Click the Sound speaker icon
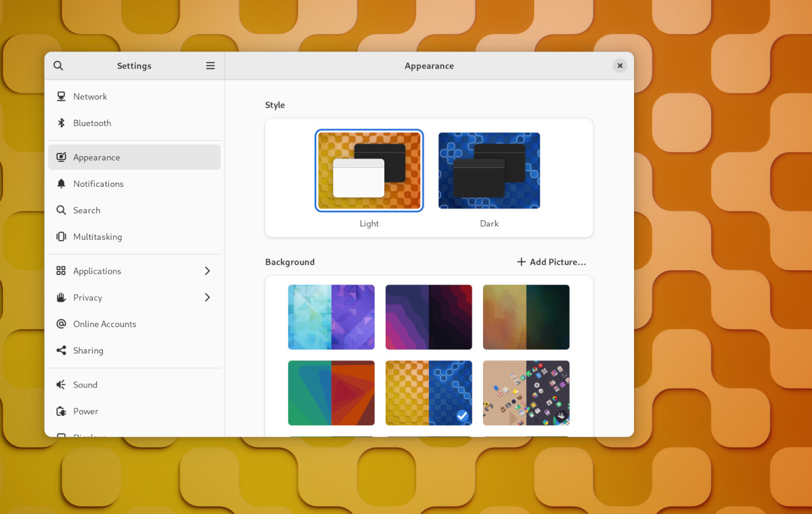The image size is (812, 514). tap(61, 385)
